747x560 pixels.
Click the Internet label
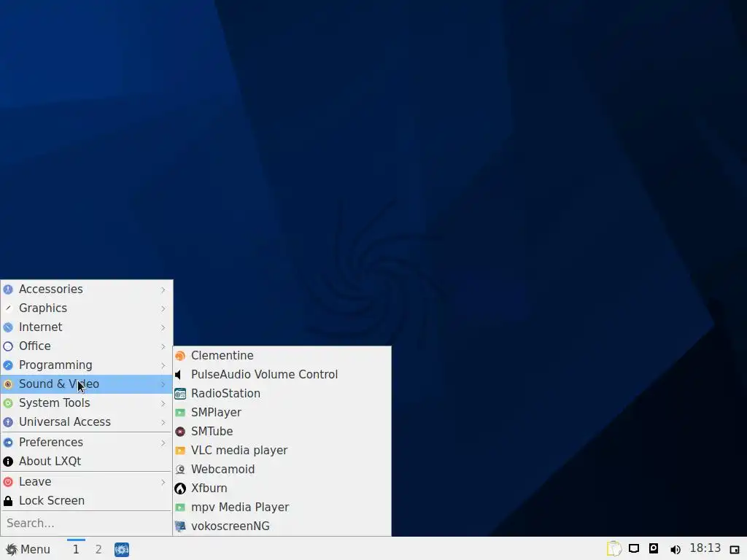(41, 327)
